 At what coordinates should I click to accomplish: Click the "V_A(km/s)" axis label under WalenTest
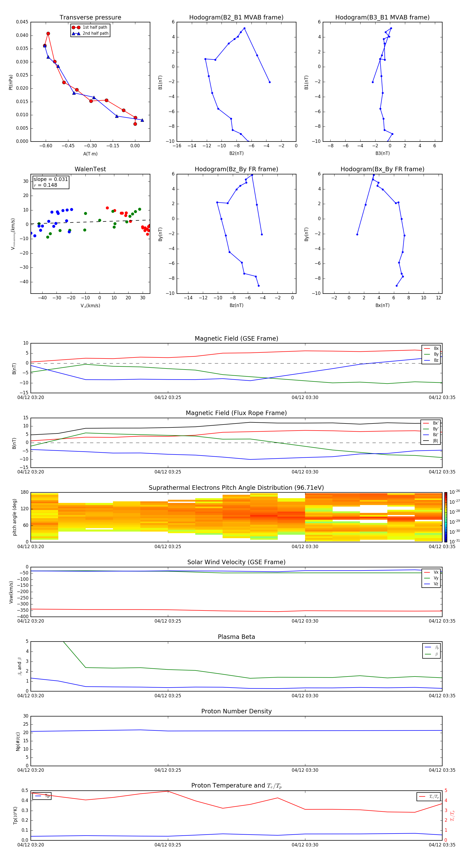[90, 306]
